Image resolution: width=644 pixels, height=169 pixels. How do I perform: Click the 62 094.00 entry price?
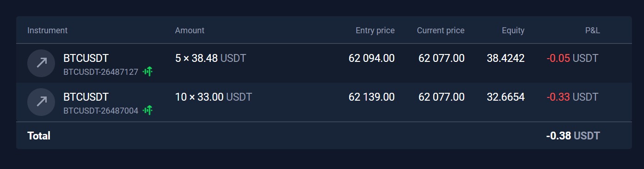pyautogui.click(x=372, y=58)
